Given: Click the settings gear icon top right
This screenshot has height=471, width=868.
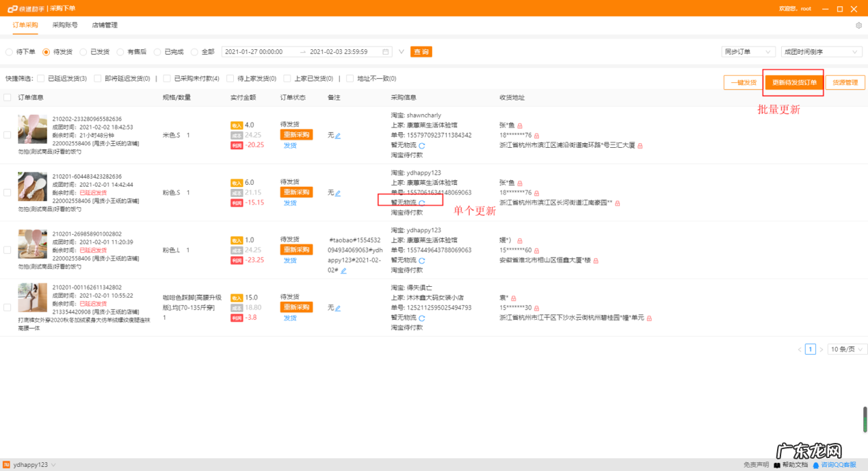Looking at the screenshot, I should (859, 24).
